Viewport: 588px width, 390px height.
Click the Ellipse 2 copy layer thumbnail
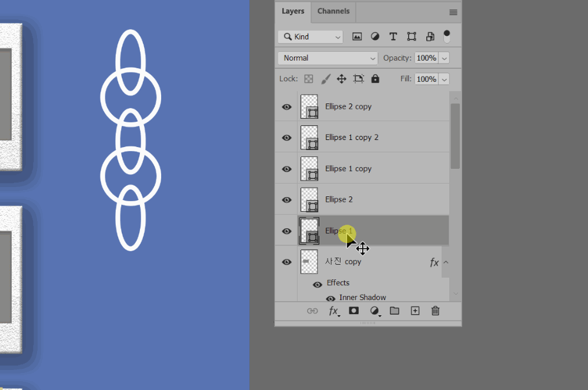309,106
